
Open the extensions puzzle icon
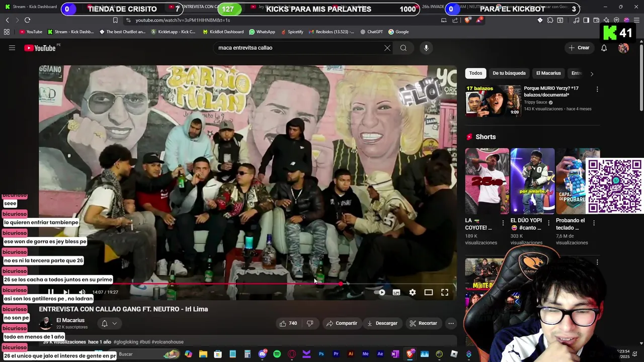point(550,20)
